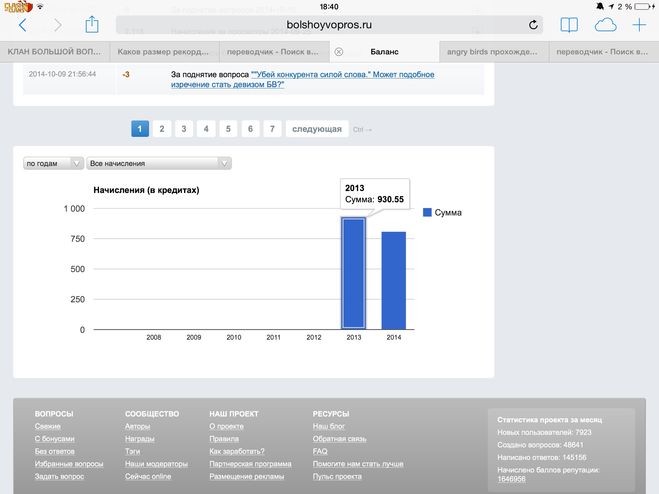The height and width of the screenshot is (494, 659).
Task: Open the Сейчас online footer link
Action: click(148, 476)
